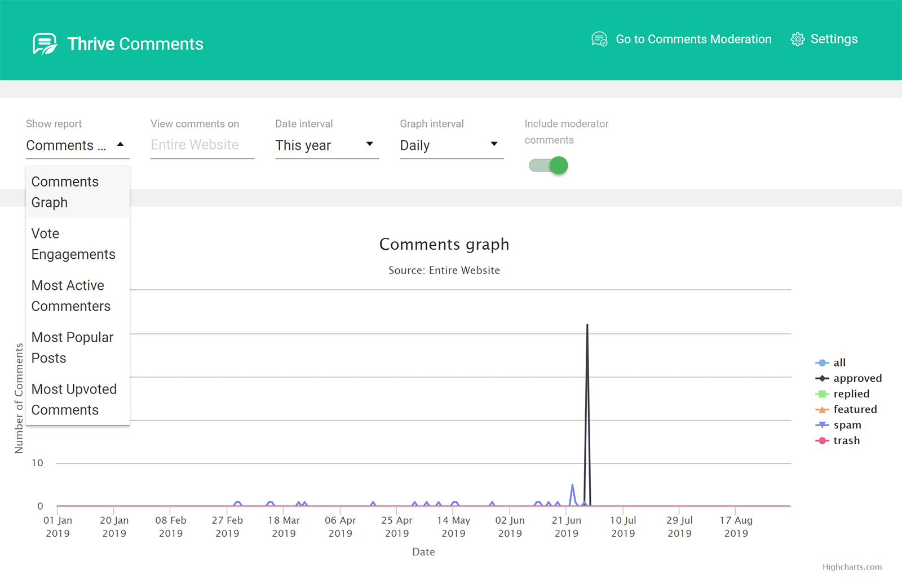Viewport: 902px width, 588px height.
Task: Click the Graph interval label
Action: click(x=432, y=123)
